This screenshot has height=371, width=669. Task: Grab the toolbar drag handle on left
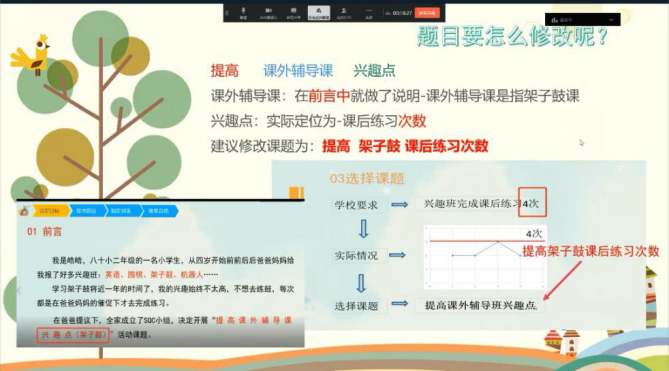tap(227, 13)
